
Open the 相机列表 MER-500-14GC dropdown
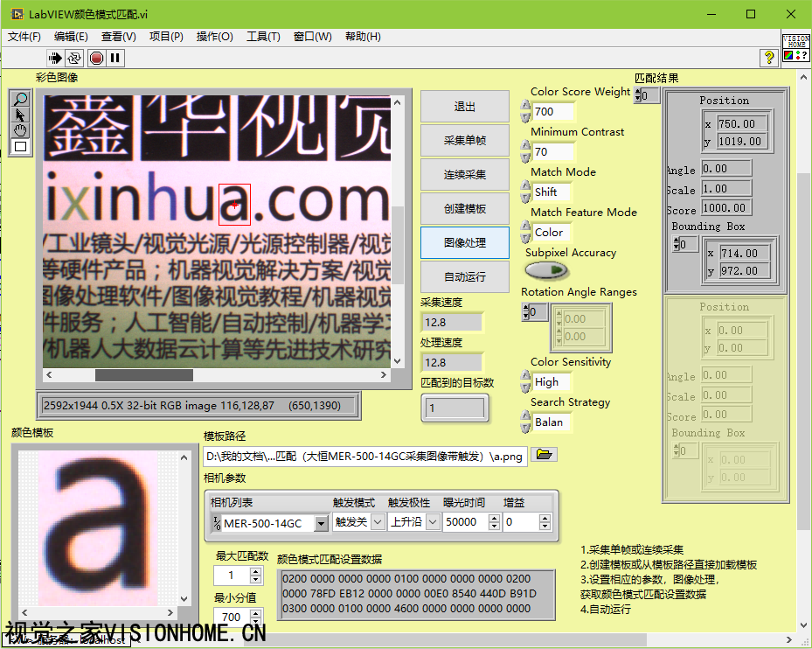pos(321,523)
